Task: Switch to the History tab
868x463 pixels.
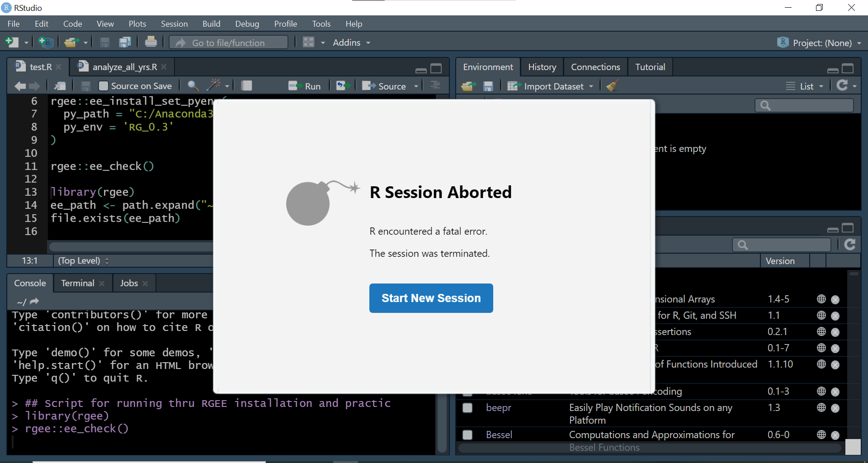Action: (x=542, y=66)
